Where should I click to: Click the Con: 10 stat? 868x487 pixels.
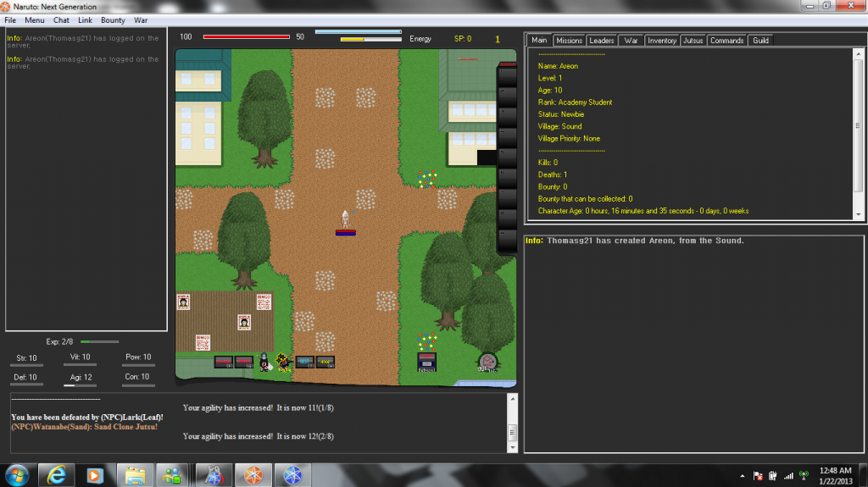pyautogui.click(x=137, y=377)
